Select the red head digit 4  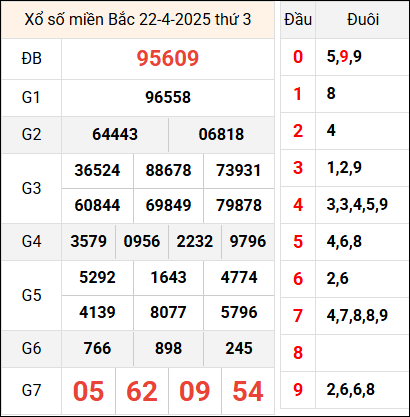click(298, 205)
